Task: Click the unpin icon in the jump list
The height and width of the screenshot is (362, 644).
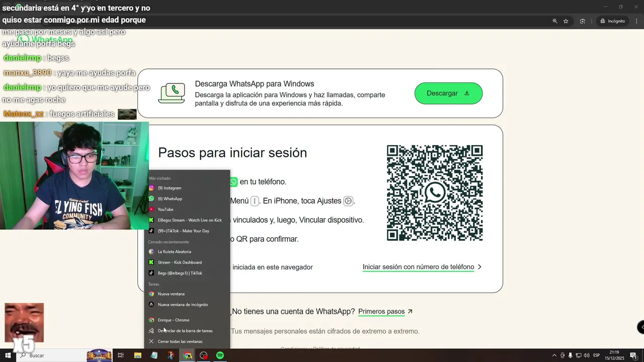Action: point(151,331)
